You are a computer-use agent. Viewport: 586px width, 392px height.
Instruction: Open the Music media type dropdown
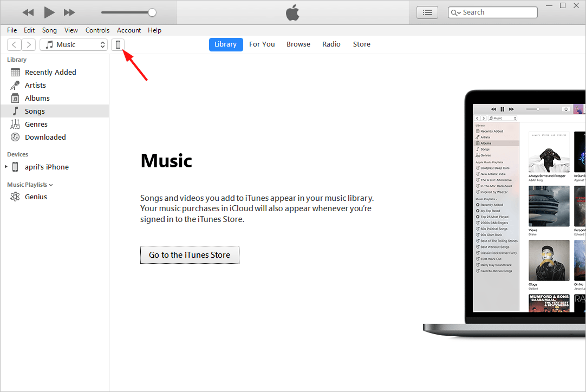click(x=74, y=45)
